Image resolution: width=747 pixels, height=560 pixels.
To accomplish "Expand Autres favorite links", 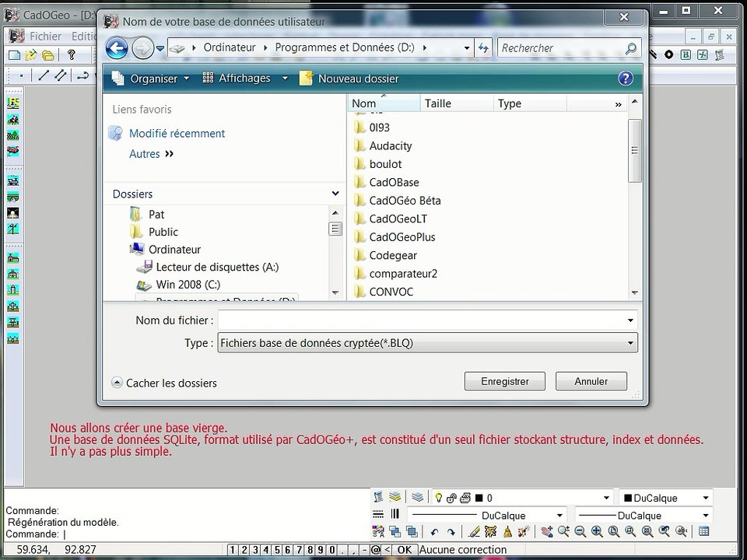I will click(x=151, y=154).
